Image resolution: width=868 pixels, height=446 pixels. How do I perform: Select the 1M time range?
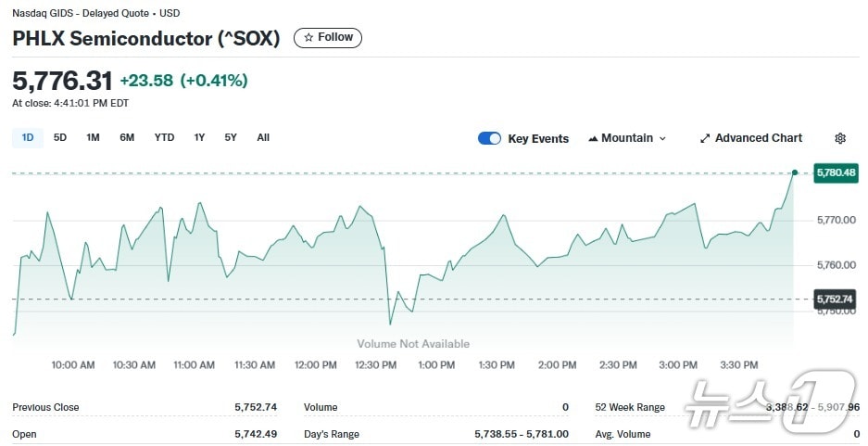93,137
